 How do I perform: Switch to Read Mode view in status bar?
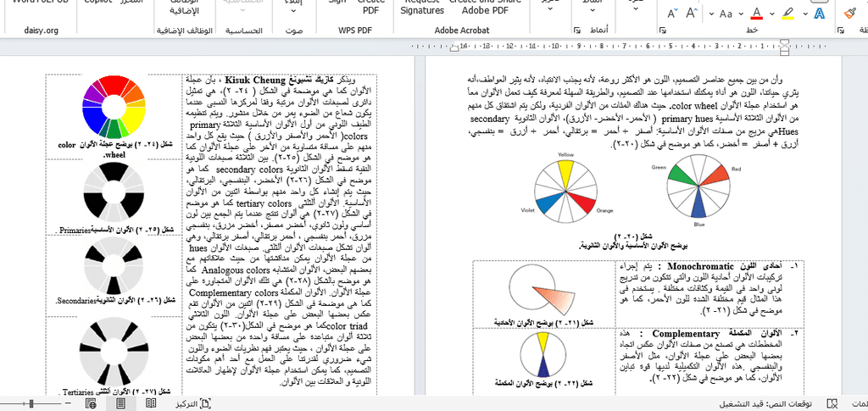click(151, 404)
